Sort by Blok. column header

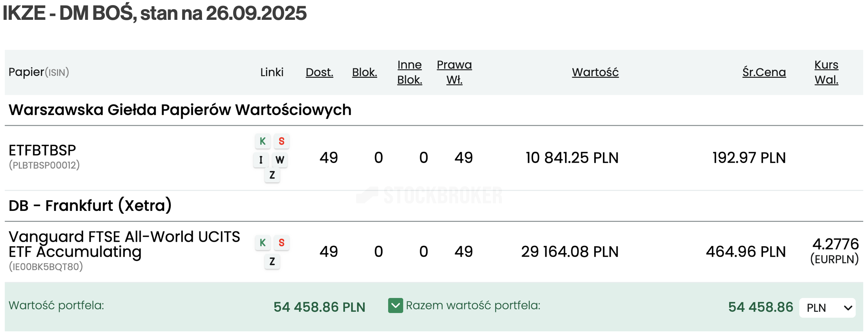[364, 72]
